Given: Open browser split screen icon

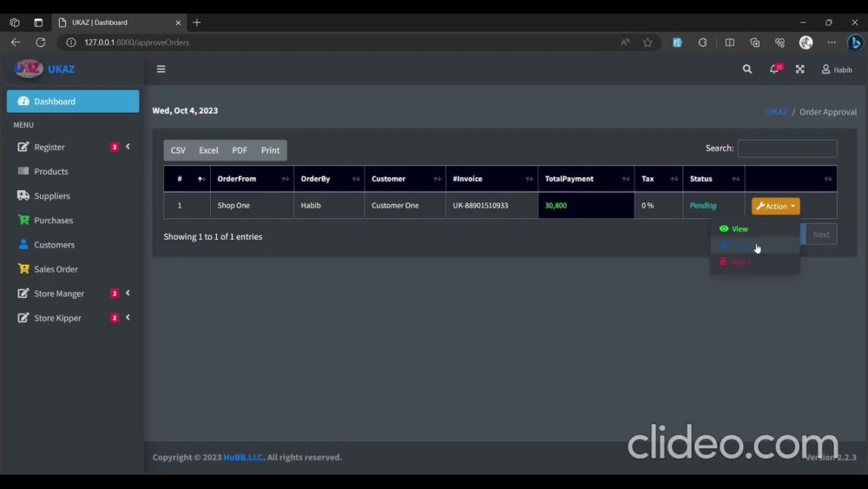Looking at the screenshot, I should pyautogui.click(x=730, y=42).
